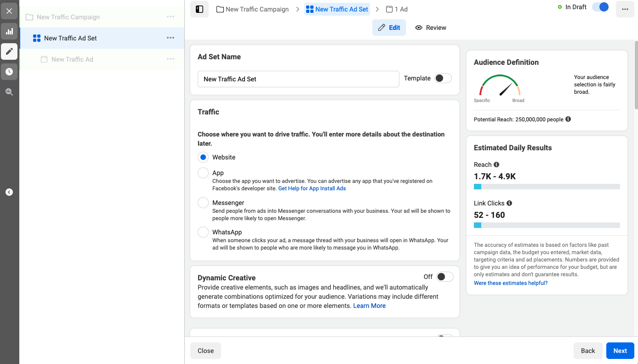Toggle the In Draft publish switch

point(600,7)
